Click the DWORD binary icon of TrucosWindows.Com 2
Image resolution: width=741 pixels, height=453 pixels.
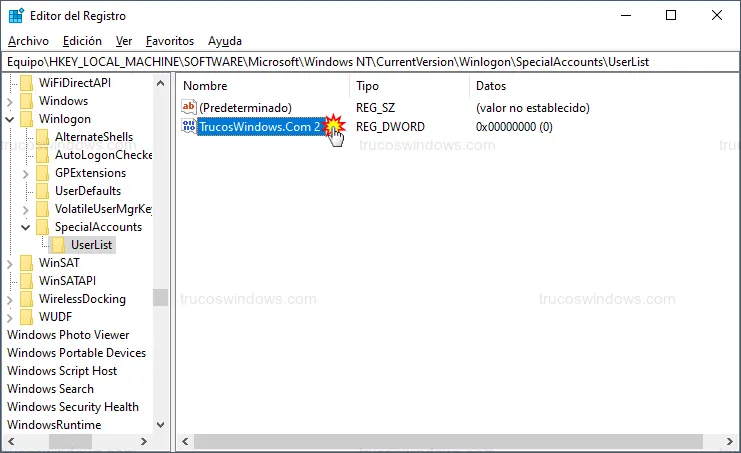pos(189,126)
